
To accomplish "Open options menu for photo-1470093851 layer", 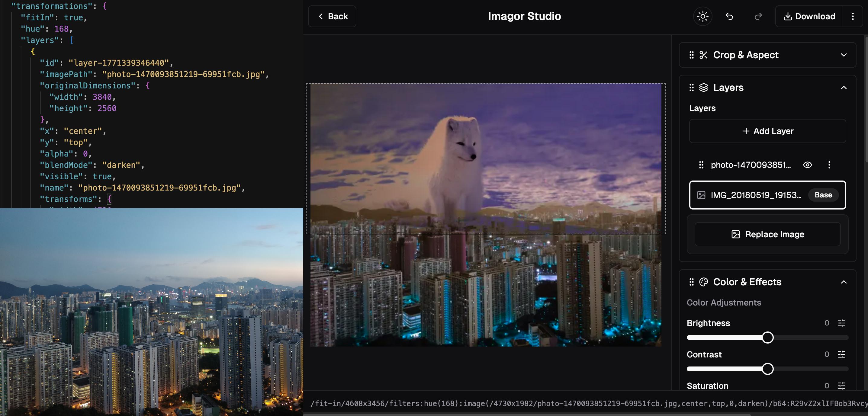I will click(829, 165).
